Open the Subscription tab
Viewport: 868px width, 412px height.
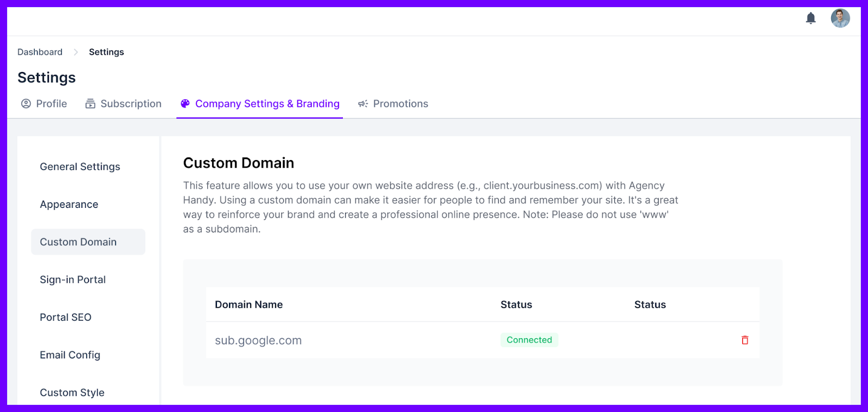[x=131, y=104]
